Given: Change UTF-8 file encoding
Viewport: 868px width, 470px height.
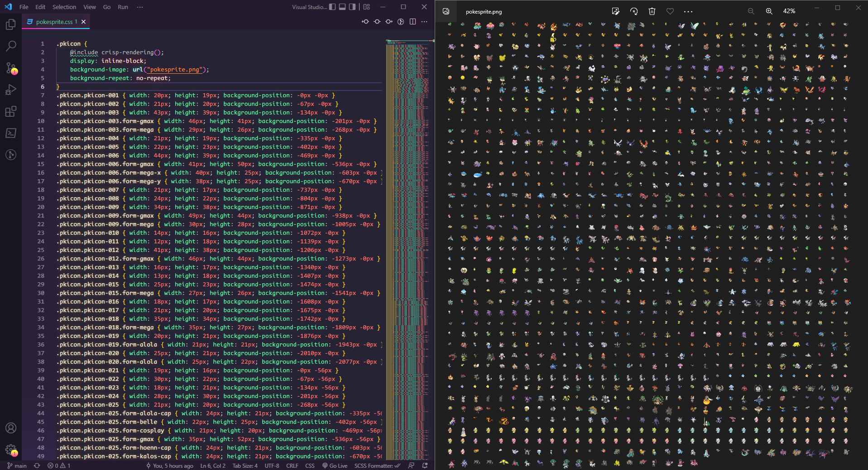Looking at the screenshot, I should coord(272,465).
